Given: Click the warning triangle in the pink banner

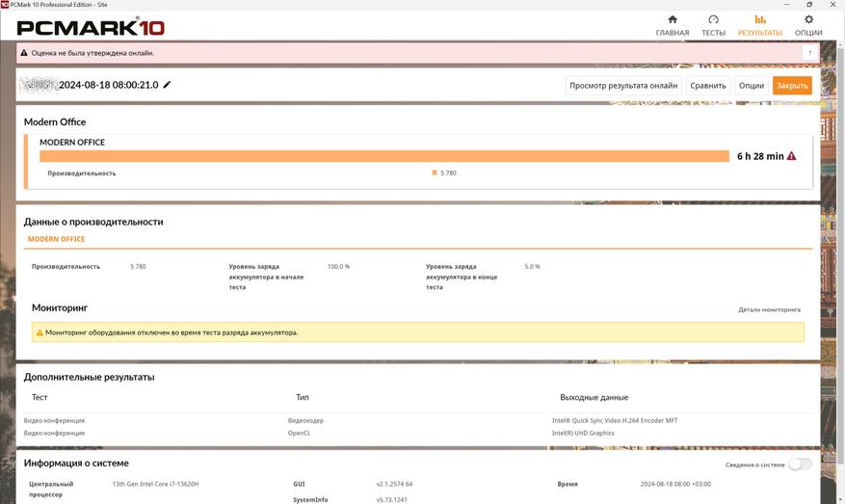Looking at the screenshot, I should (x=24, y=53).
